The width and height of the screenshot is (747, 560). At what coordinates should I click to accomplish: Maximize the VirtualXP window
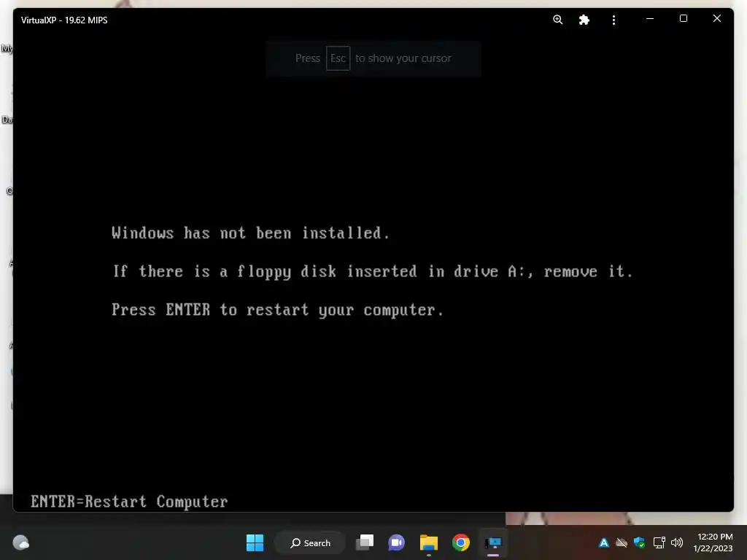683,18
